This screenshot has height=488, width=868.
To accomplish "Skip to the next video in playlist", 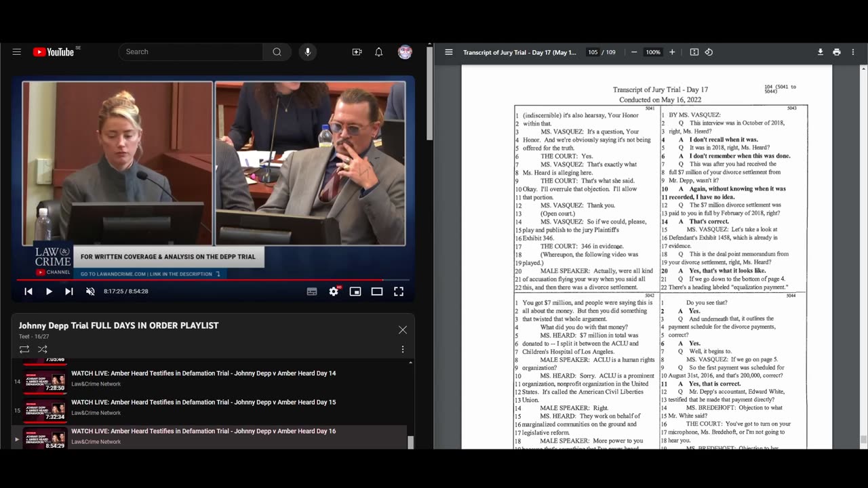I will pos(69,291).
